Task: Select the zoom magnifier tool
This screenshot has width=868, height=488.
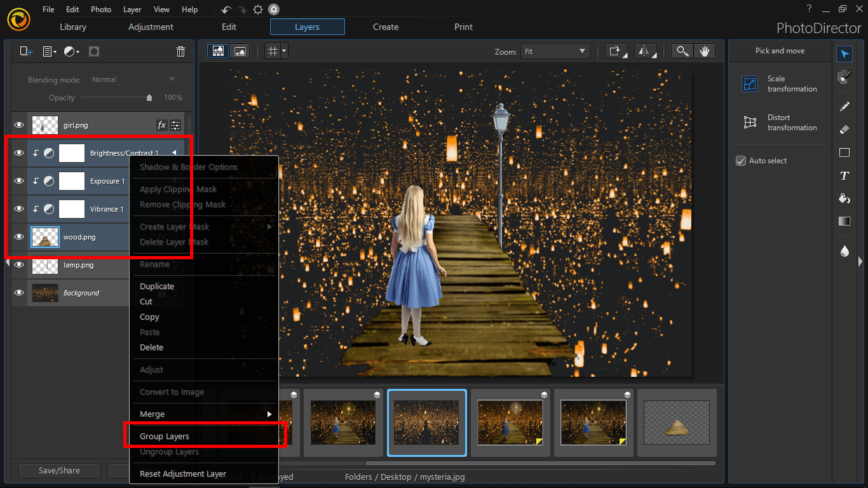Action: click(x=682, y=51)
